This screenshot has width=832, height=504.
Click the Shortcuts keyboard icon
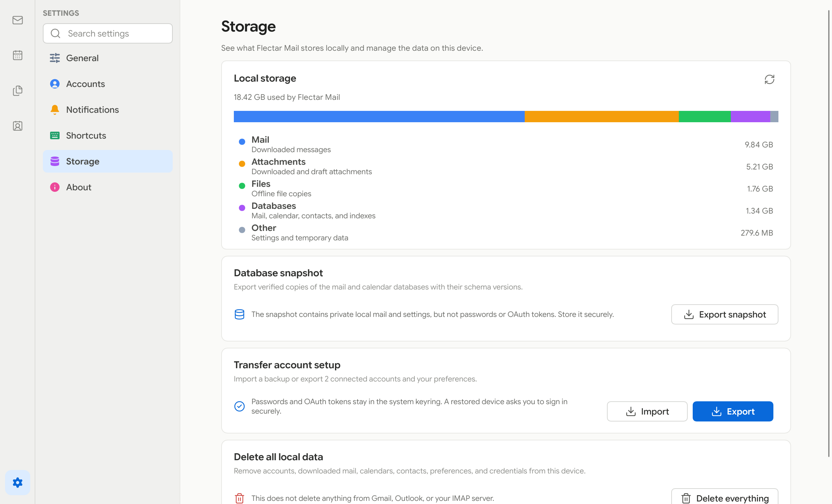55,135
